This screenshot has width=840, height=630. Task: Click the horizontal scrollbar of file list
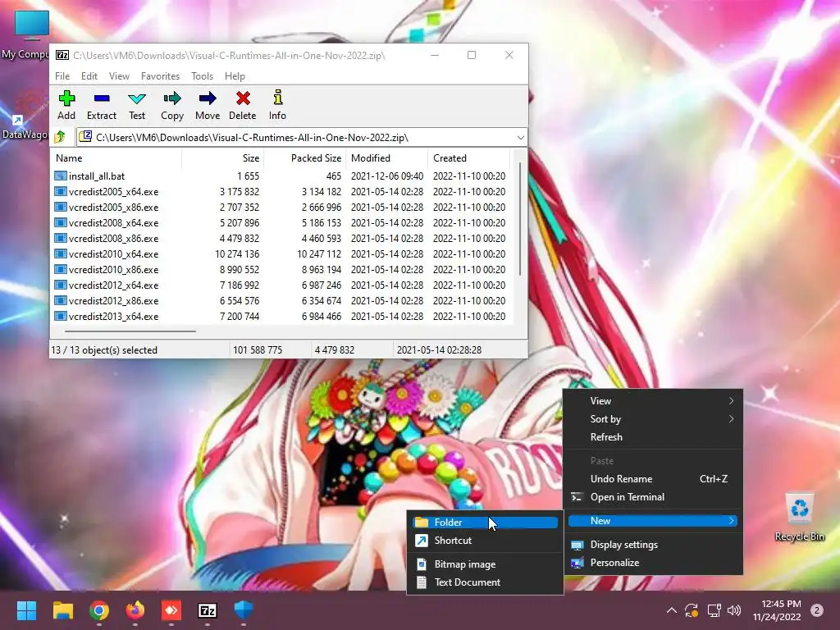(x=130, y=331)
